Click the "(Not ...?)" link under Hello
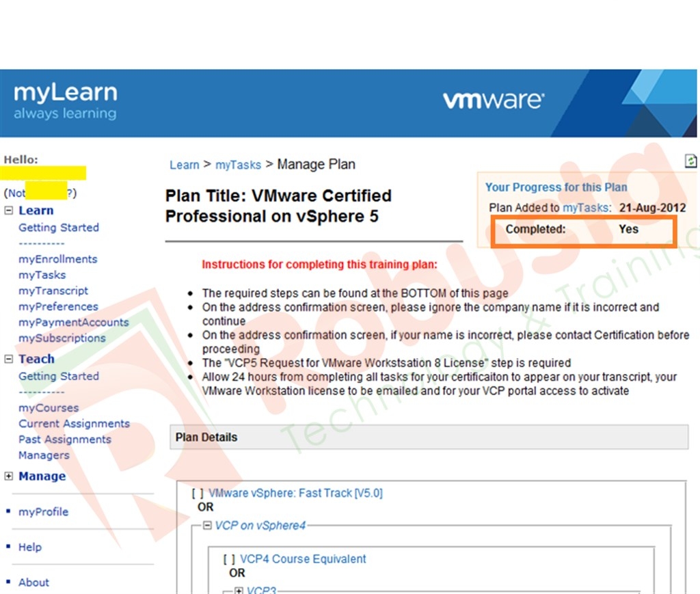 click(x=40, y=193)
